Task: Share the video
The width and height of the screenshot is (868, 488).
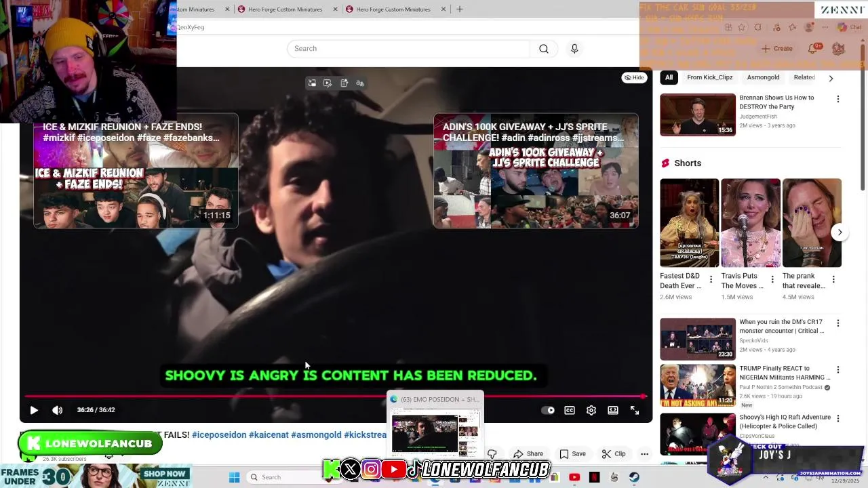Action: [x=529, y=454]
